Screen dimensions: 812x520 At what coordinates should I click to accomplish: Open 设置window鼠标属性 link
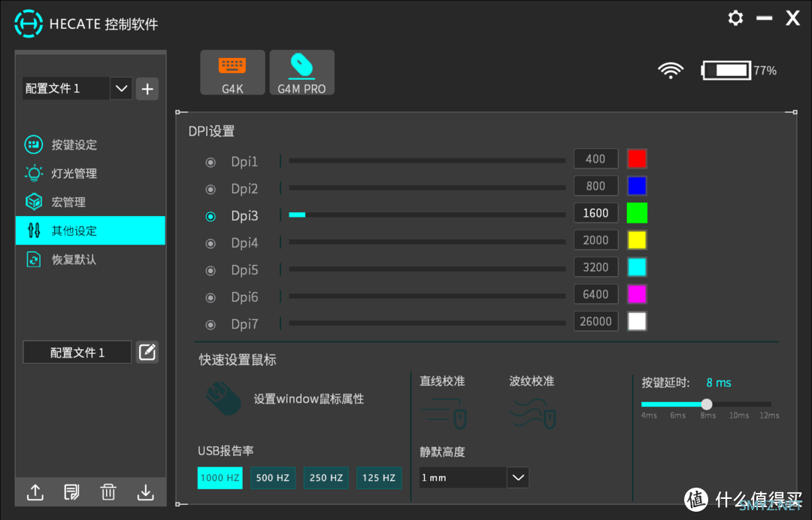[309, 399]
